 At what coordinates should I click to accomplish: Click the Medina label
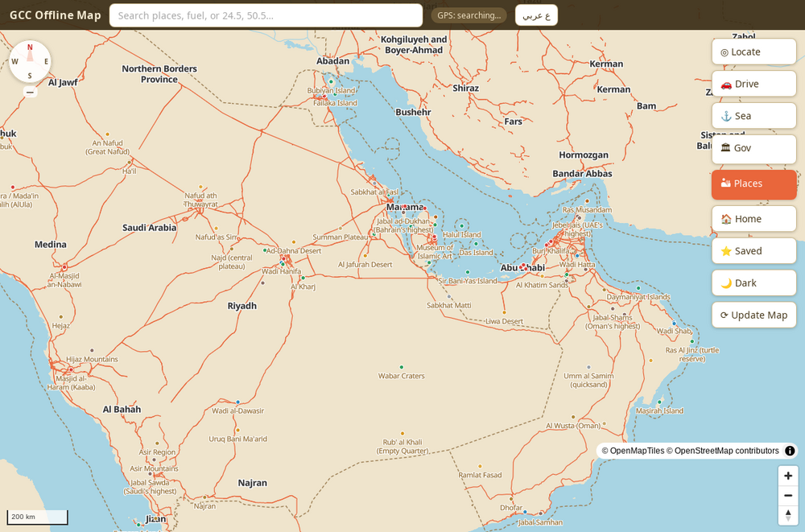point(50,245)
